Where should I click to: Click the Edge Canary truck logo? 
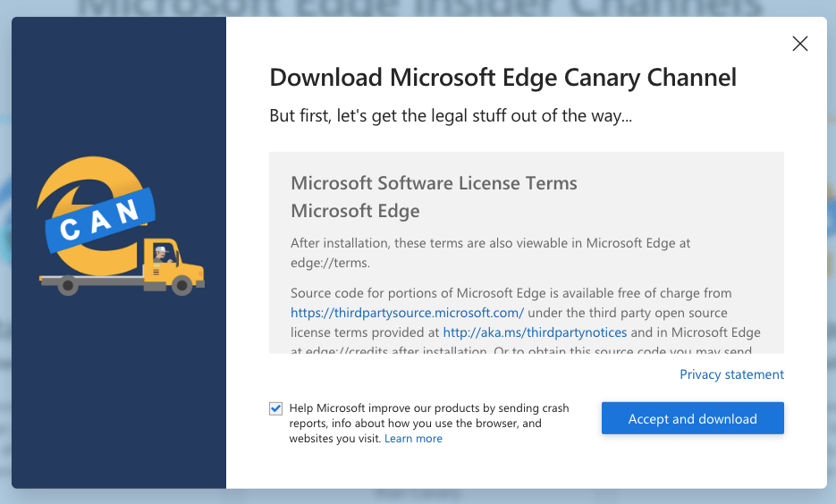(120, 226)
